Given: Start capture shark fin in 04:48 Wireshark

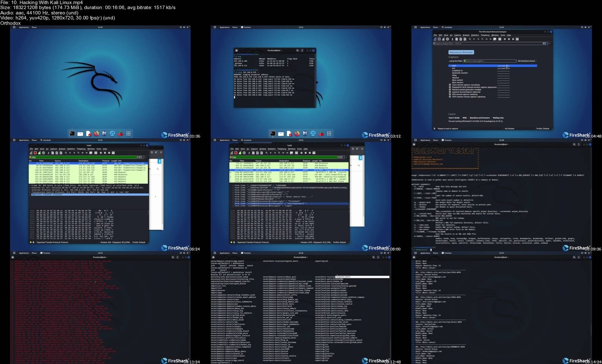Looking at the screenshot, I should (x=435, y=39).
